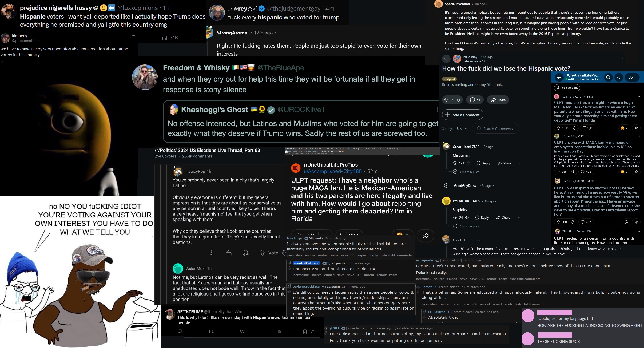Click three-dot options on _JuicyPop comment
This screenshot has height=348, width=644.
coord(211,253)
